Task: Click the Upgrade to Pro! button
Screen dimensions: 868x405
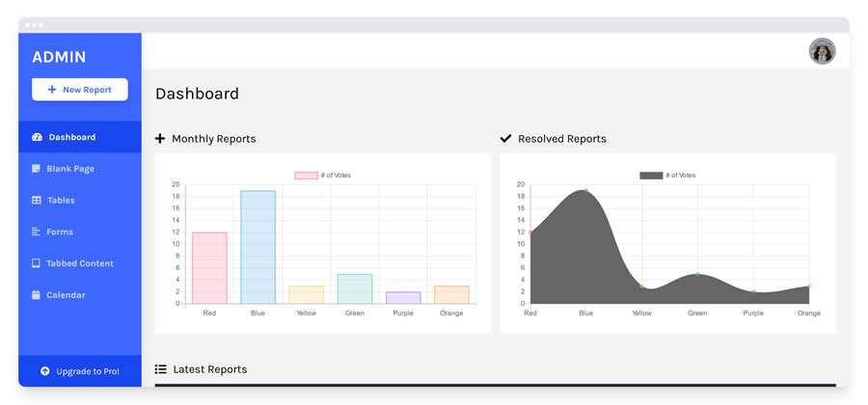Action: click(79, 371)
